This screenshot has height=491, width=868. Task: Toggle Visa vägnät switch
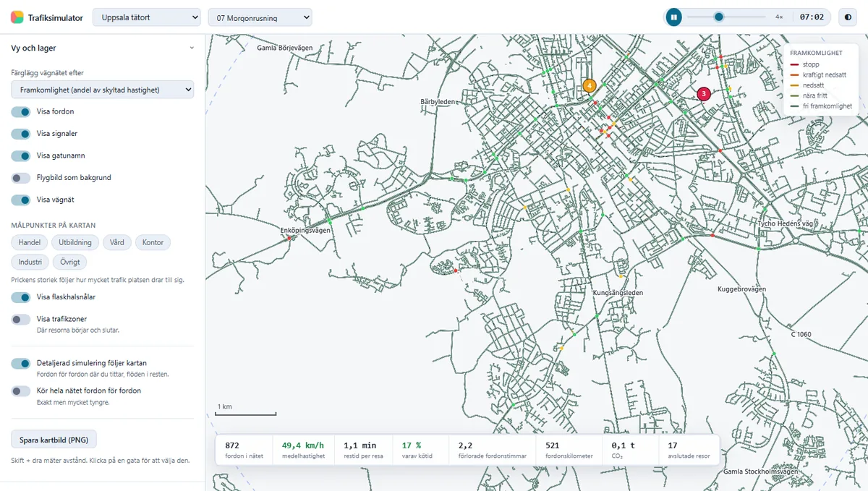[21, 200]
